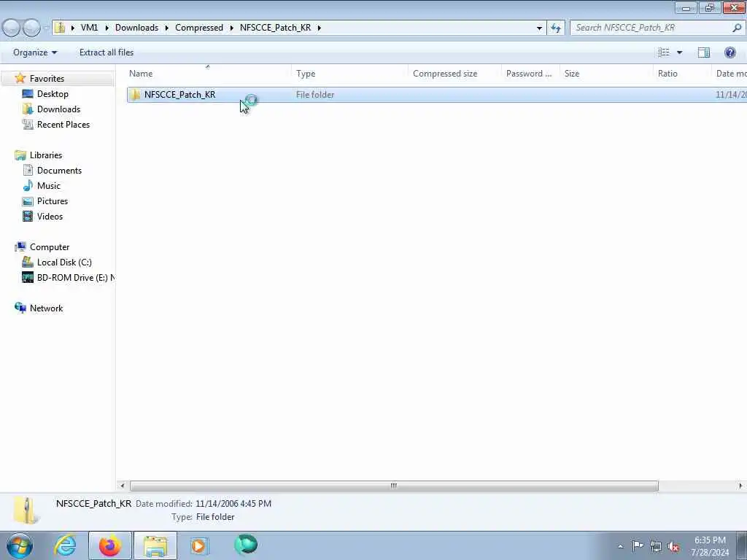Expand arrow after NFSCCE_Patch_KR breadcrumb
Screen dimensions: 747x560
[x=320, y=28]
